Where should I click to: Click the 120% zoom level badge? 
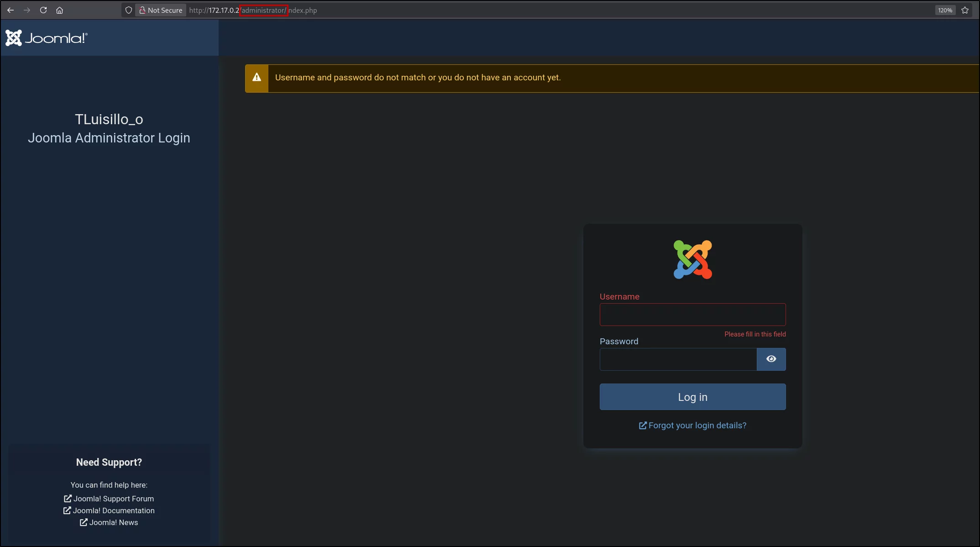pos(945,10)
